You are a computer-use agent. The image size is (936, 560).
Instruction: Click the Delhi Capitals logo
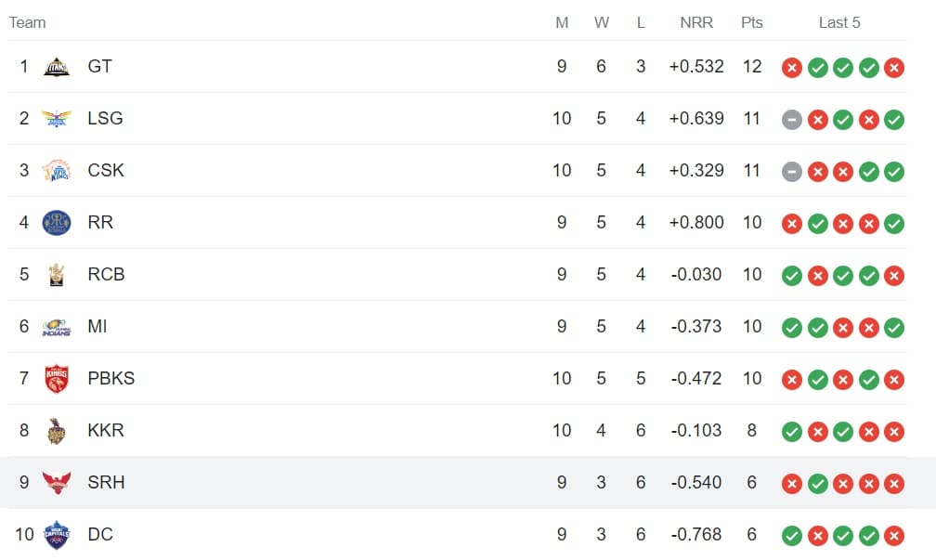tap(57, 535)
